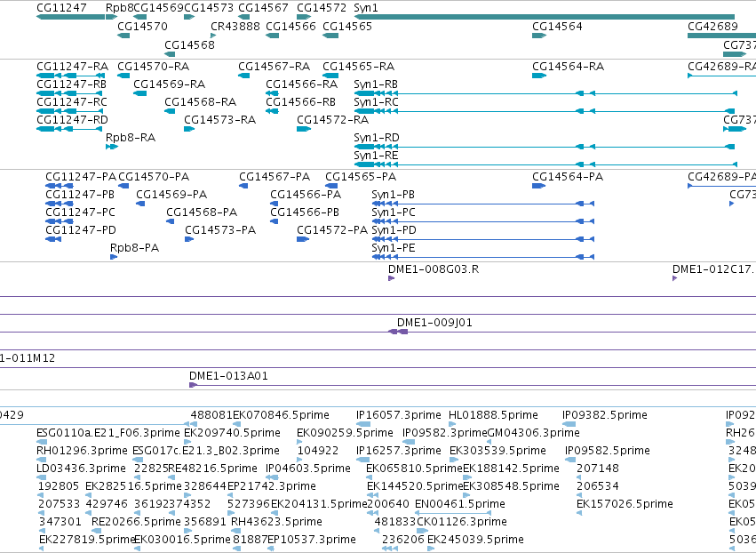
Task: Select the Syn1-RC transcript label
Action: 377,102
